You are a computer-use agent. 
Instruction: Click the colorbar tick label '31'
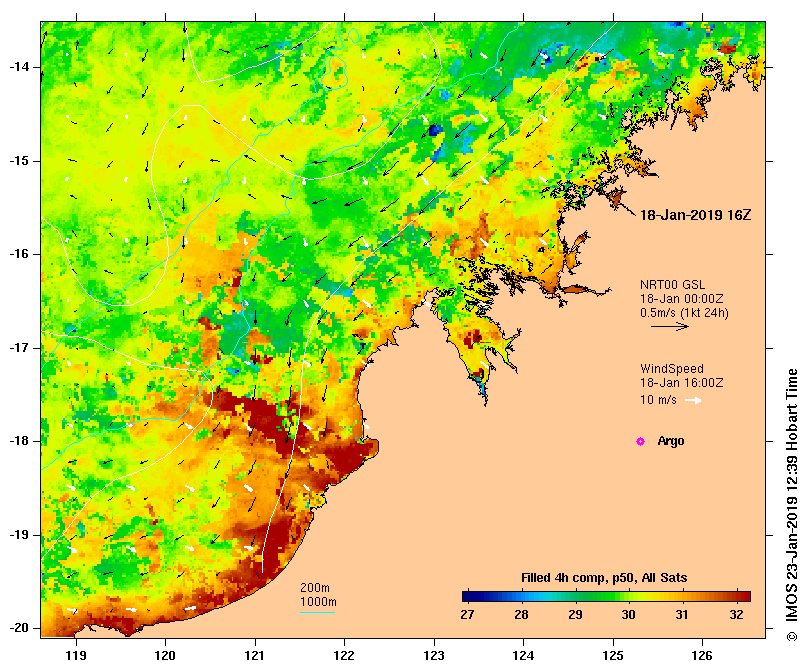pos(682,615)
